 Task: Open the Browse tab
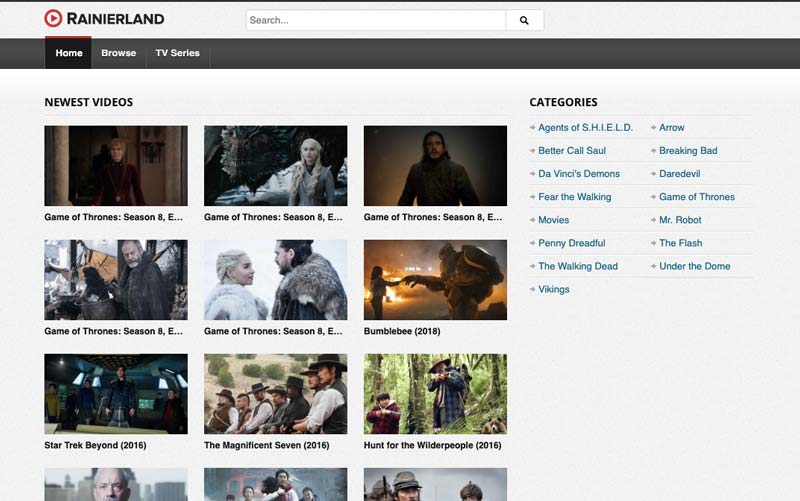click(118, 53)
